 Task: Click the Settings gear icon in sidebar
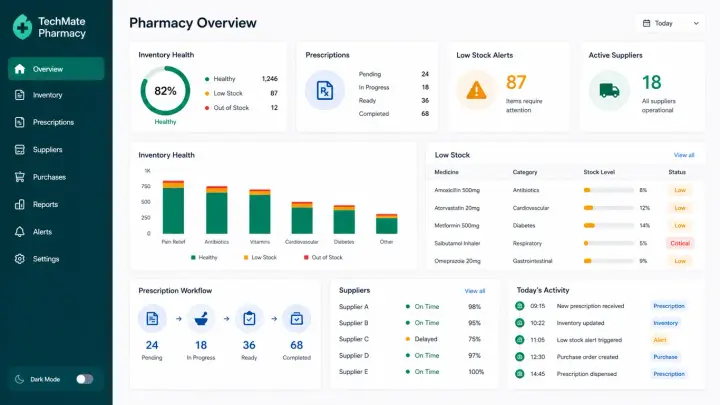(x=19, y=259)
